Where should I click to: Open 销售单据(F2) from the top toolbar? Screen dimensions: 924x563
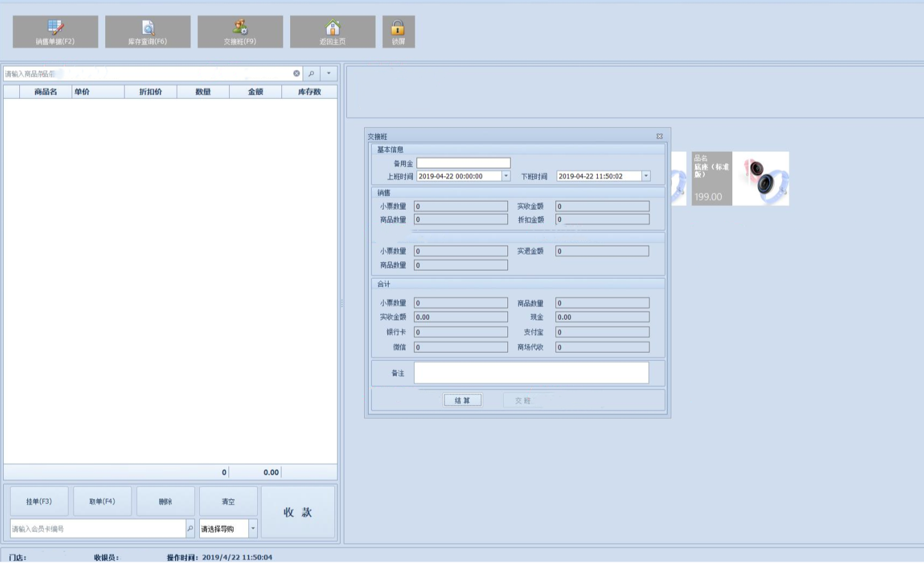(55, 32)
